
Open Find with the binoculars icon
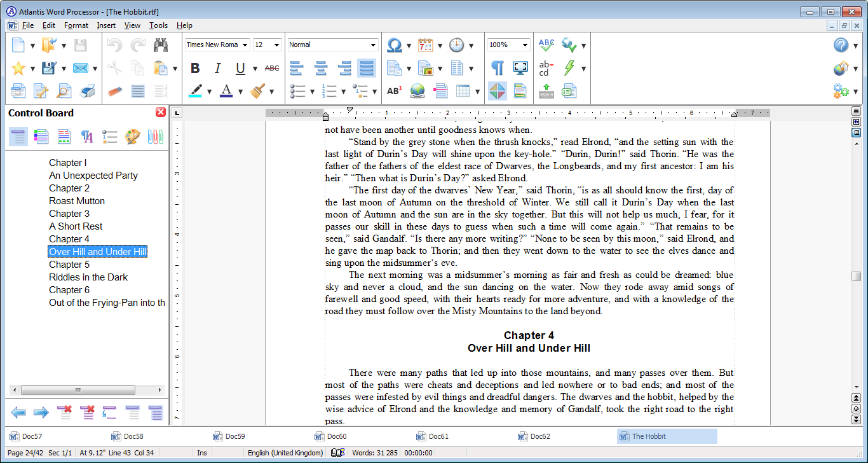tap(160, 45)
